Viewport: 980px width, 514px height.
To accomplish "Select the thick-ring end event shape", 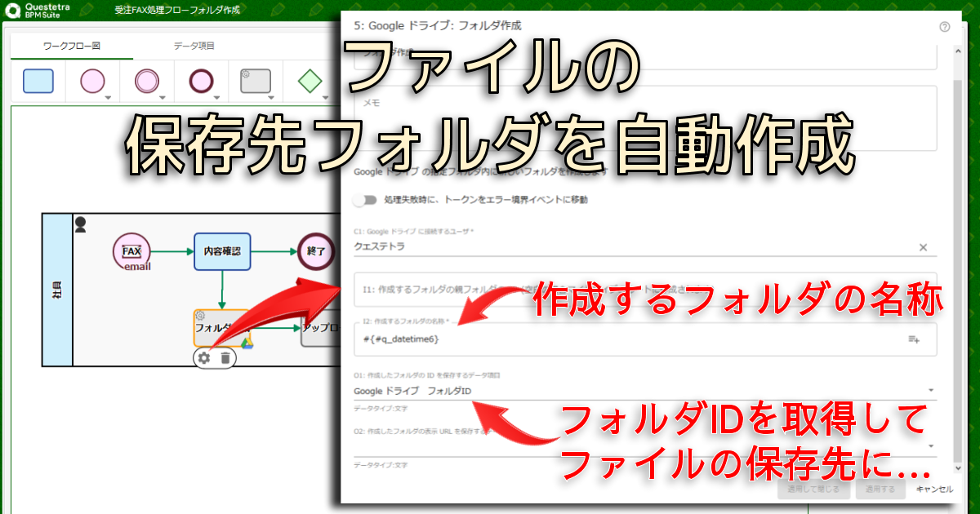I will pyautogui.click(x=201, y=82).
